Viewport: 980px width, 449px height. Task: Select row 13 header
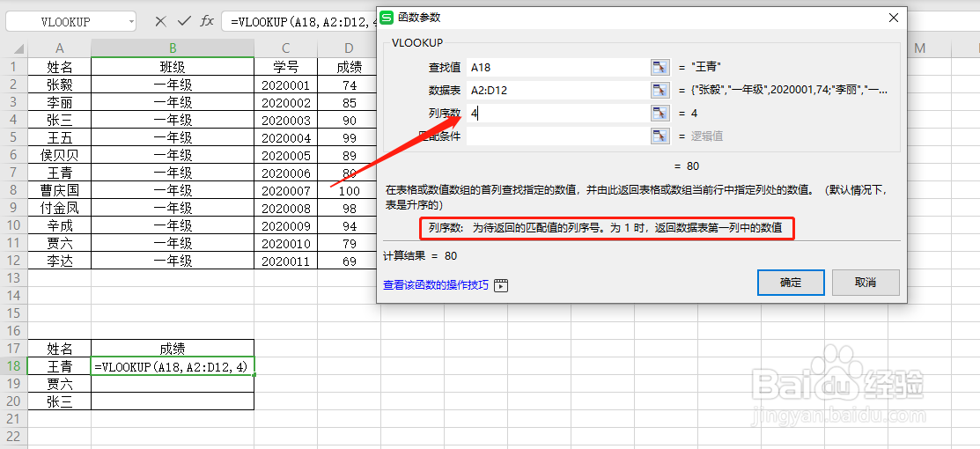pyautogui.click(x=14, y=277)
